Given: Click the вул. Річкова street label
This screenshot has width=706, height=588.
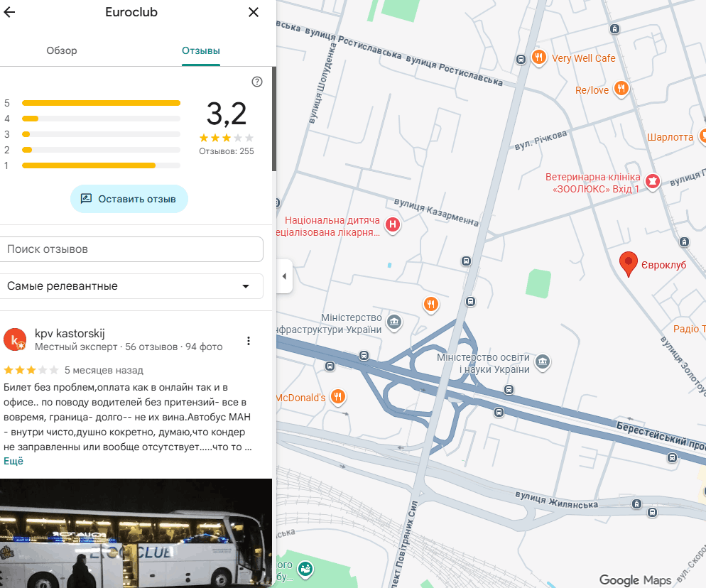Looking at the screenshot, I should (541, 139).
